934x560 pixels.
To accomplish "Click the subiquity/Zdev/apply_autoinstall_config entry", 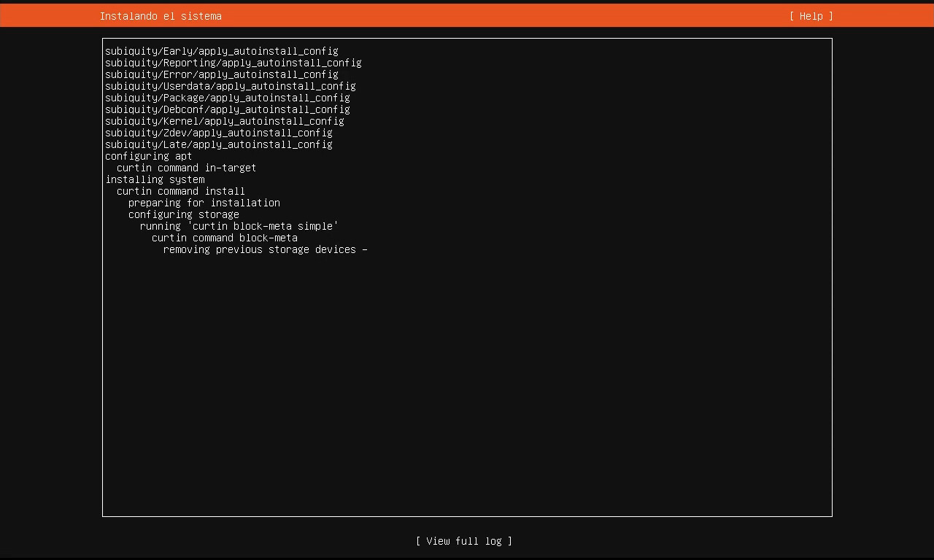I will [x=218, y=133].
